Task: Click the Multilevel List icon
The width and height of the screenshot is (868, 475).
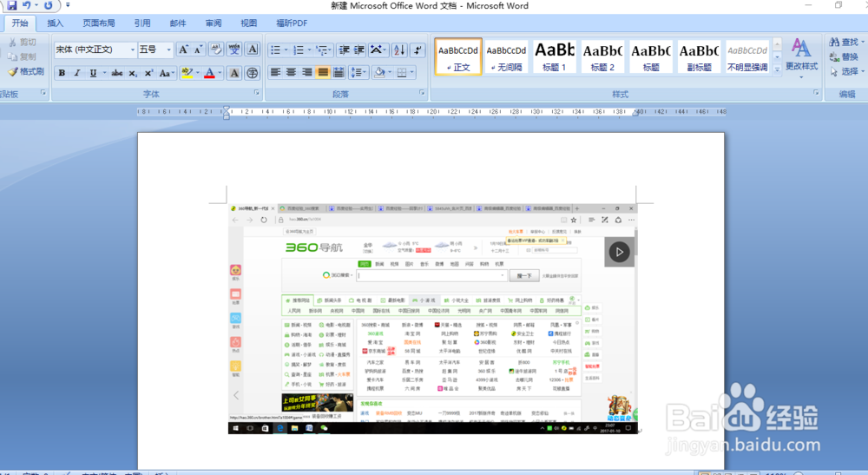Action: click(322, 50)
